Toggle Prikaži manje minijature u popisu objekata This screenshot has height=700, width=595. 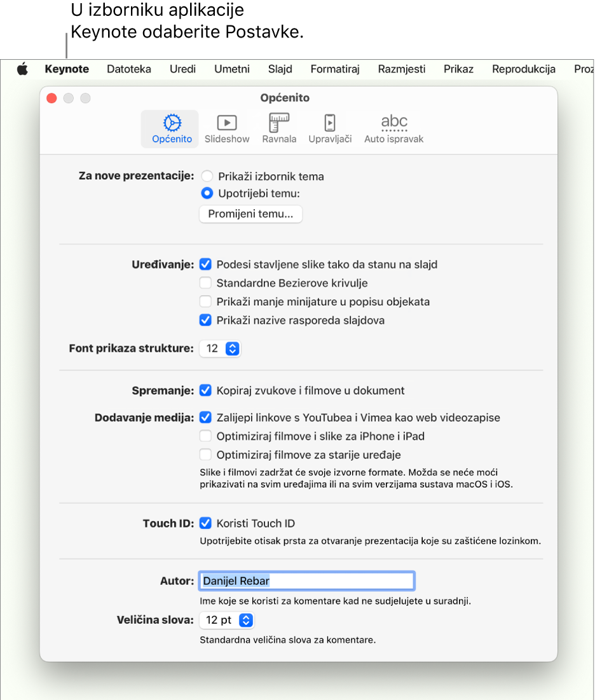click(x=205, y=301)
